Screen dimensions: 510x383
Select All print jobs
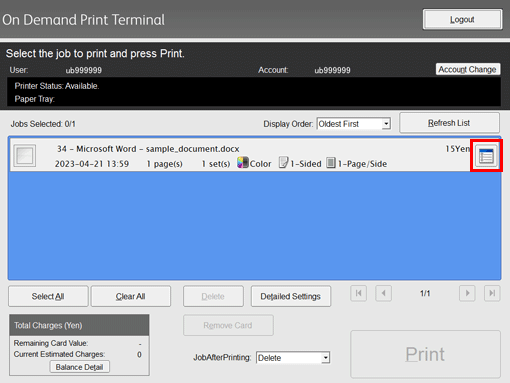(x=48, y=296)
